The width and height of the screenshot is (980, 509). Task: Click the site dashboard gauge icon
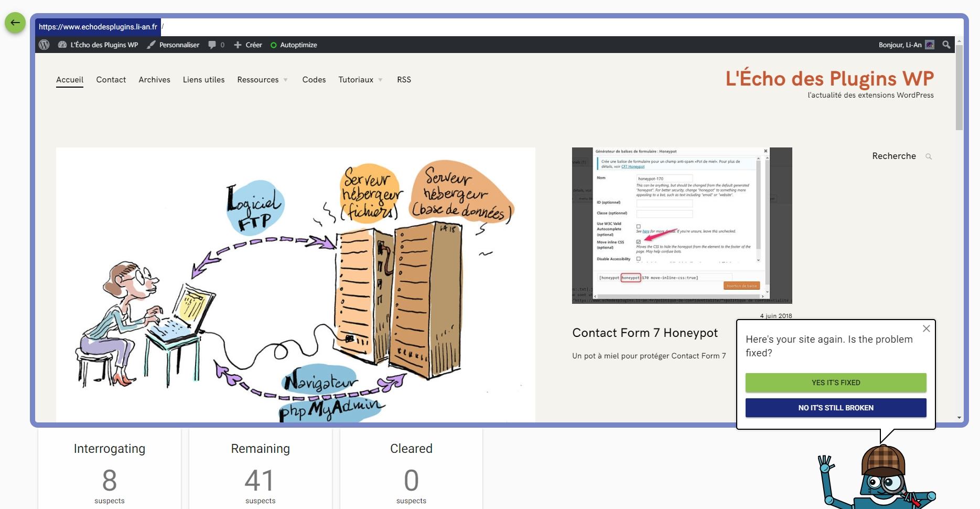[62, 45]
